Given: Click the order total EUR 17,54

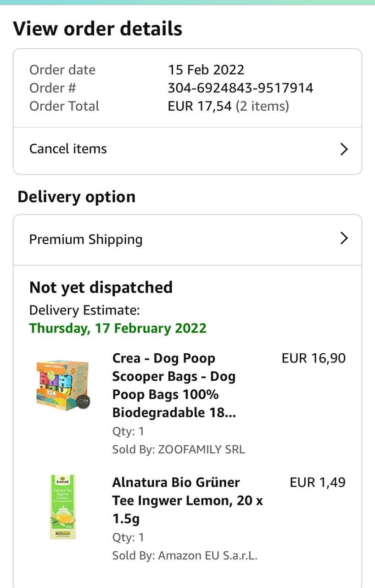Looking at the screenshot, I should pos(200,106).
